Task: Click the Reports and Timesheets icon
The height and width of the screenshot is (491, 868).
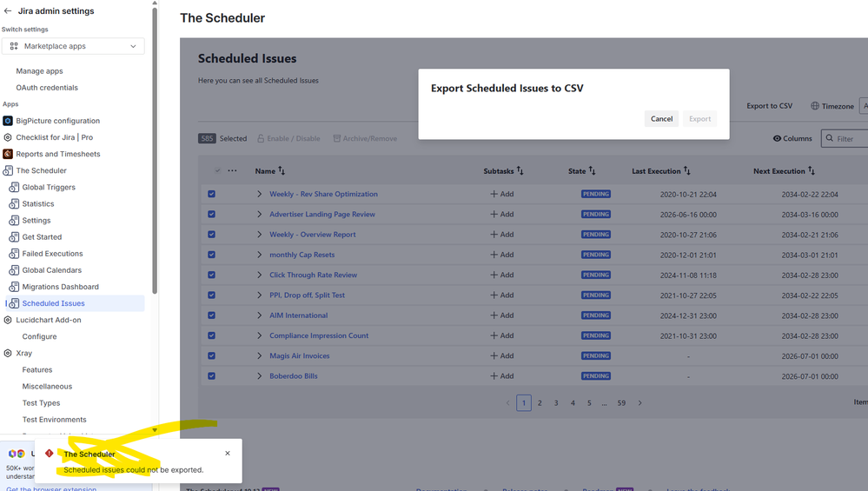Action: point(8,154)
